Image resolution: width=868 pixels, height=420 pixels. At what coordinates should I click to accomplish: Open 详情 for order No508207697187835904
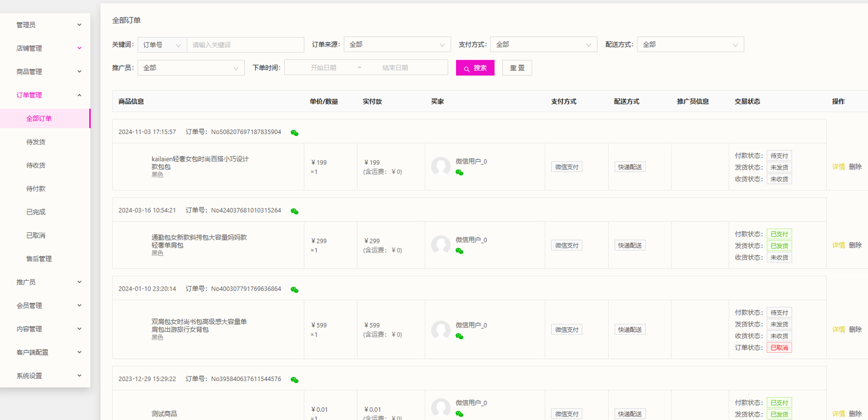coord(839,167)
